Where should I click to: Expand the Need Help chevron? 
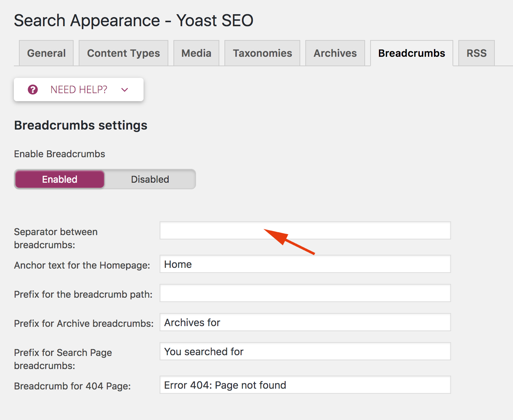pyautogui.click(x=125, y=90)
